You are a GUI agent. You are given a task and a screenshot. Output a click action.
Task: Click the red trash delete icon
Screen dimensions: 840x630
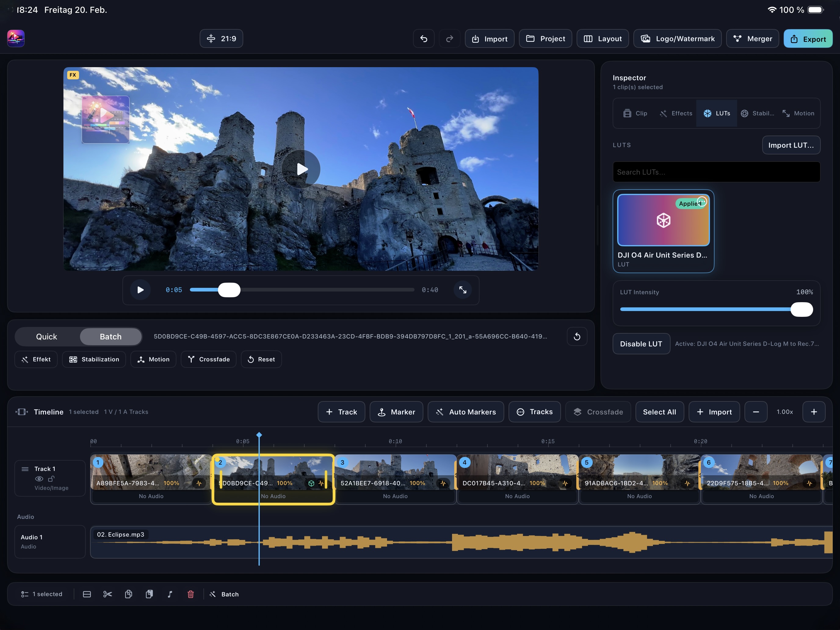coord(191,594)
